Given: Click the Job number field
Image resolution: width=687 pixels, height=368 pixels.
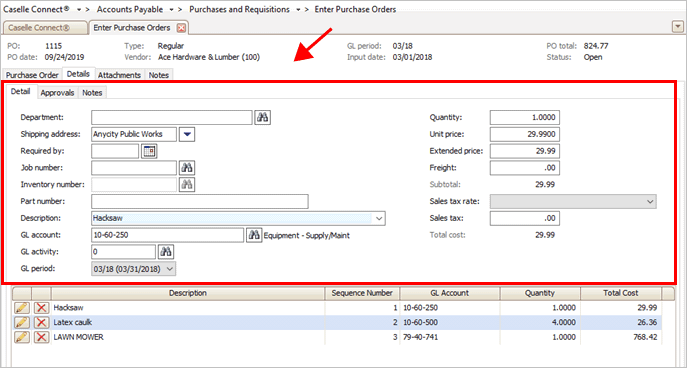Looking at the screenshot, I should (134, 168).
